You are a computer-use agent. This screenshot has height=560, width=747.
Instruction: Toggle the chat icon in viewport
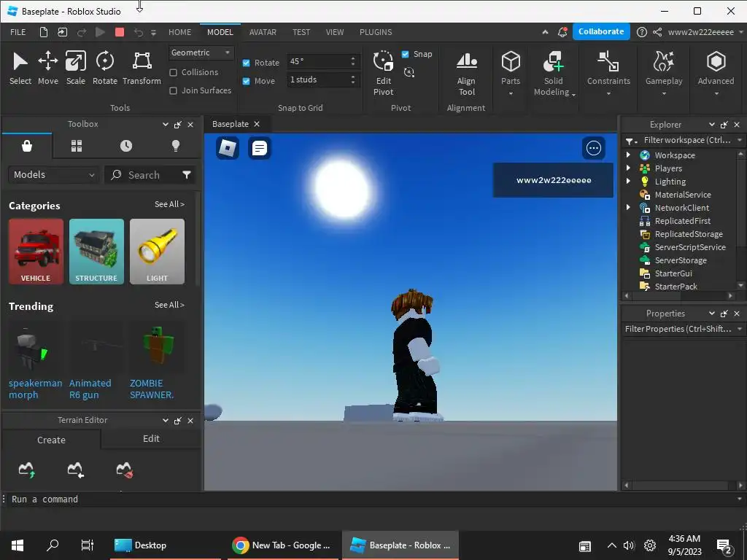pos(260,148)
